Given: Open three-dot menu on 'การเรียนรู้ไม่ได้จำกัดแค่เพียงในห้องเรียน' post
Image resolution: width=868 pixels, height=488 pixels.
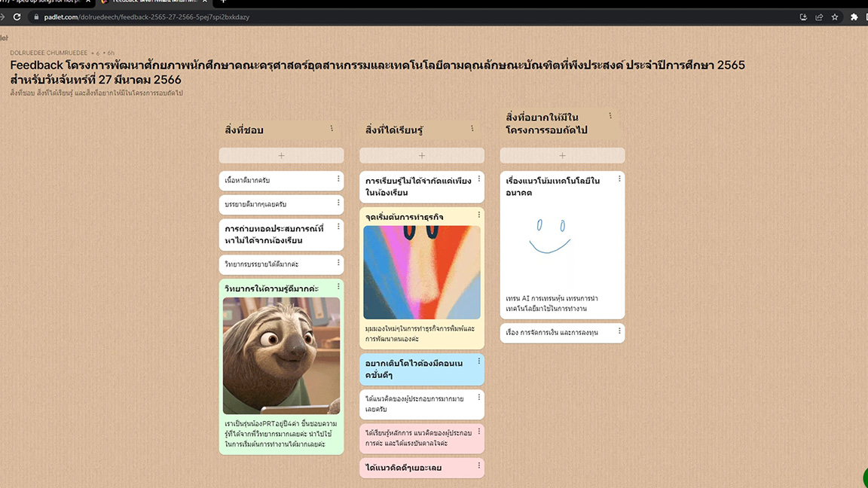Looking at the screenshot, I should tap(479, 178).
